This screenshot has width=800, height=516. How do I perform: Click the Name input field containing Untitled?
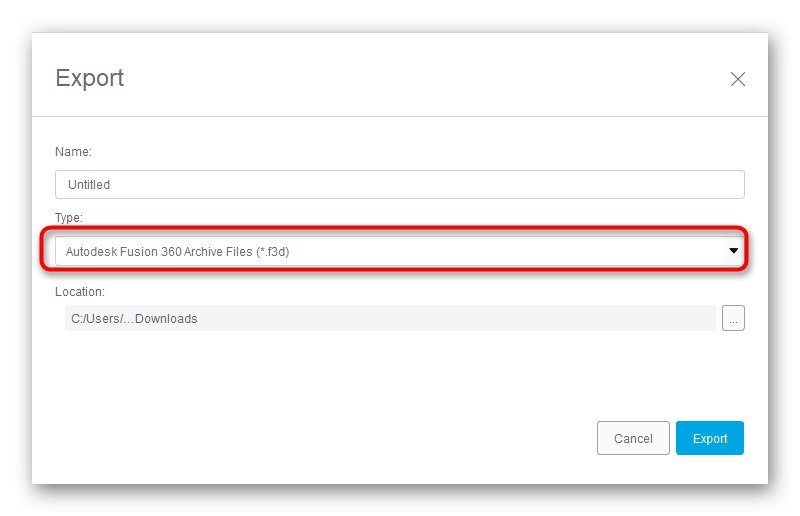point(400,184)
